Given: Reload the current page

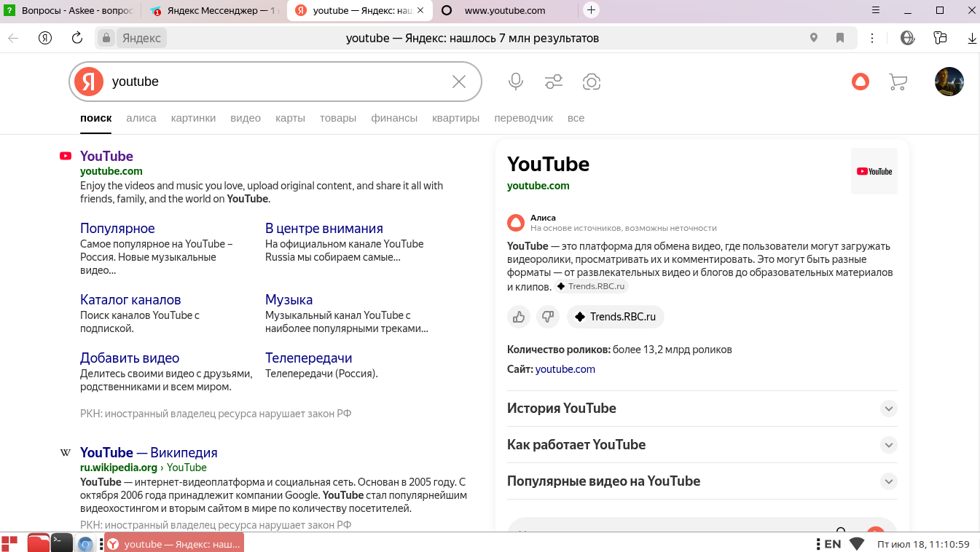Looking at the screenshot, I should (x=77, y=38).
